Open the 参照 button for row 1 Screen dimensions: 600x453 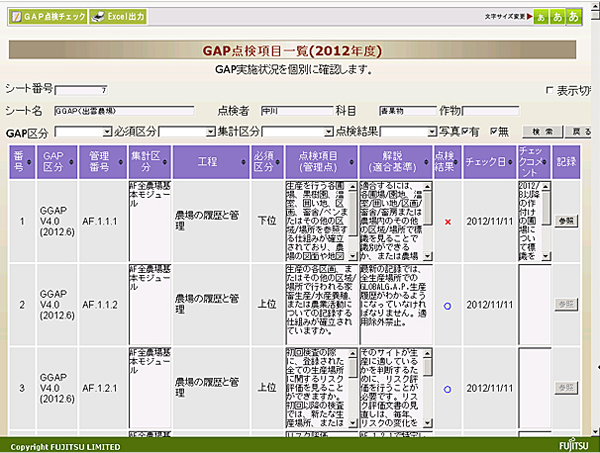[566, 221]
